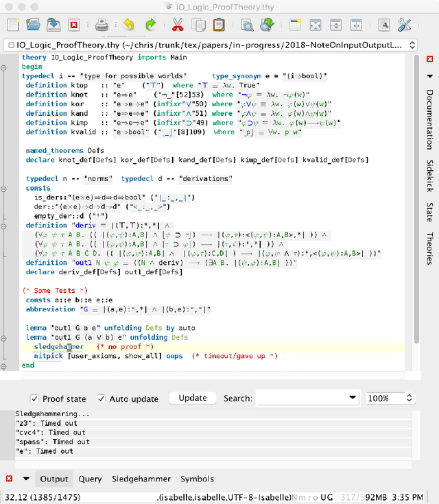Click the 'oops' keyword on the nitpick line

[174, 356]
